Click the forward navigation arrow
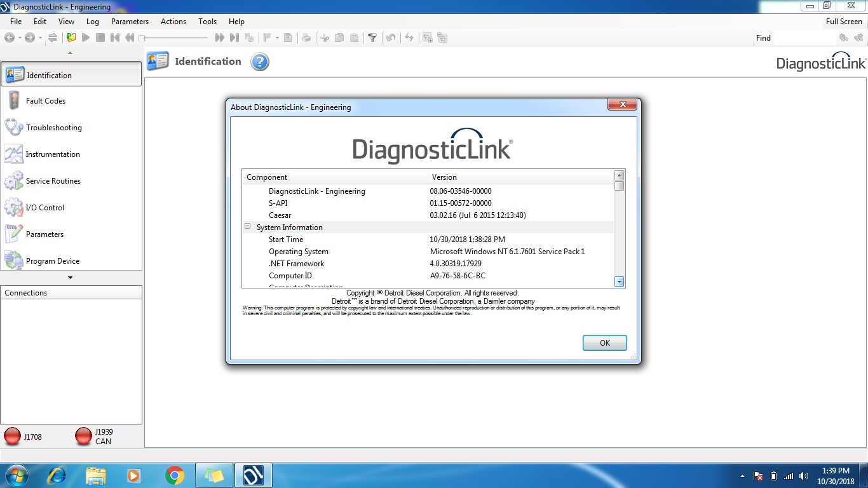The height and width of the screenshot is (488, 868). point(30,37)
